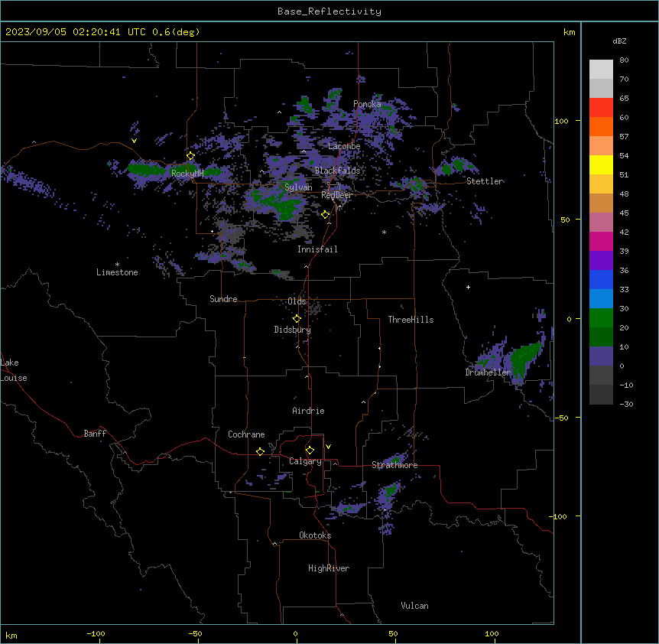Screen dimensions: 659x644
Task: Click the Lacombe city label
Action: (x=344, y=146)
